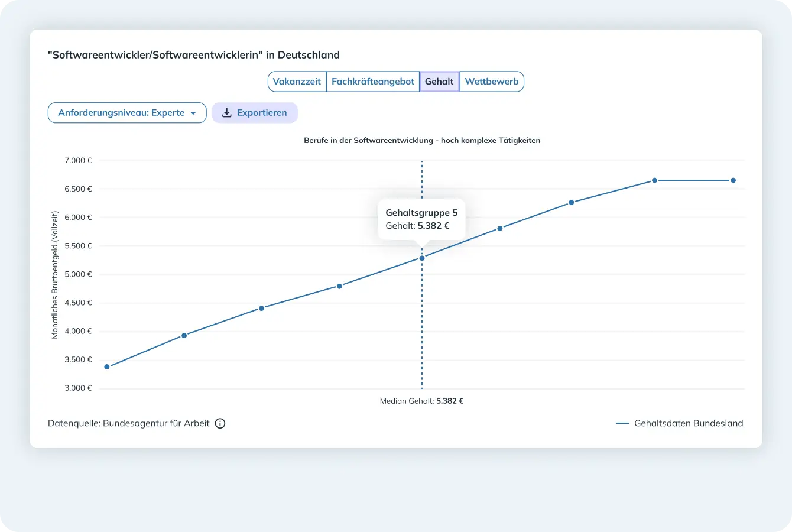Select the Gehalt tab
This screenshot has height=532, width=792.
point(439,82)
